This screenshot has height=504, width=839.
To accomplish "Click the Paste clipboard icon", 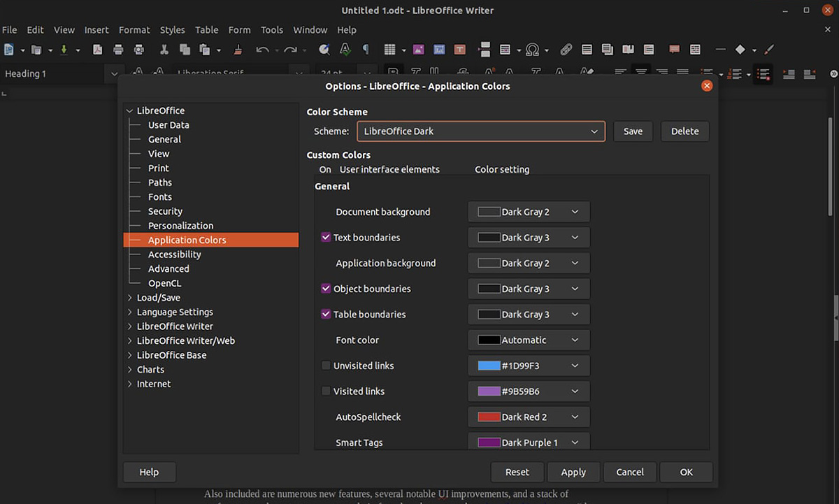I will pos(205,50).
